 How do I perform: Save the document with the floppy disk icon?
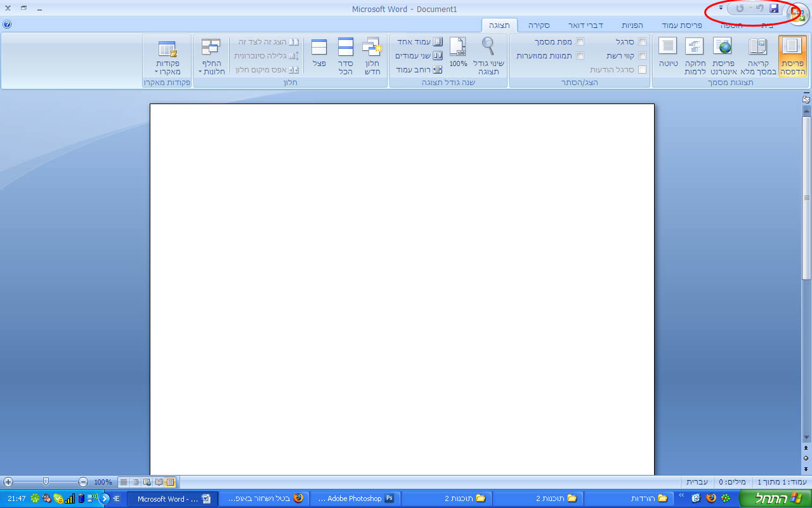(774, 9)
